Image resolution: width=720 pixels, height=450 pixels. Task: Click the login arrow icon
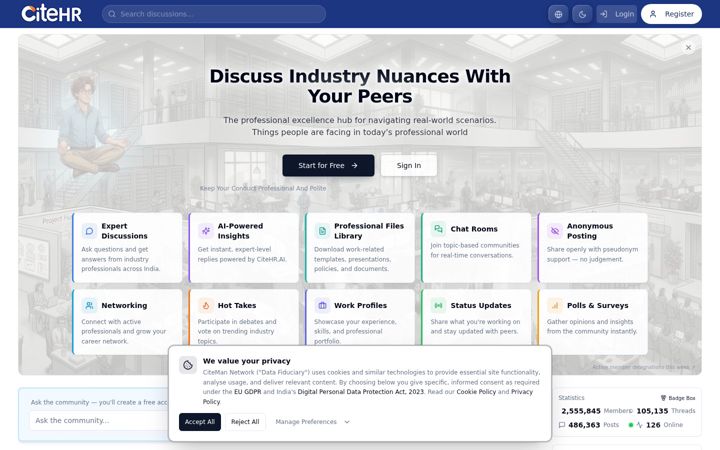[x=604, y=14]
